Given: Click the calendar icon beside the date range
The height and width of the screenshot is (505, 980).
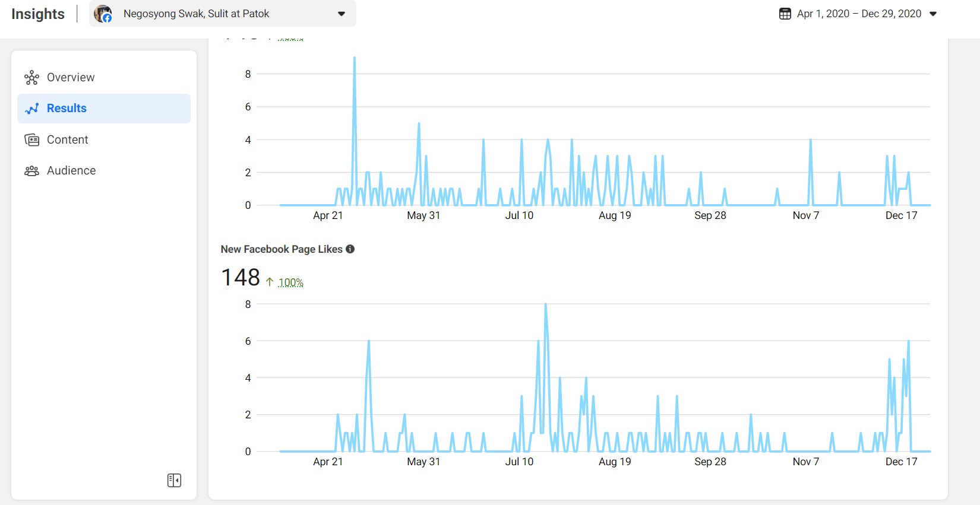Looking at the screenshot, I should [785, 14].
